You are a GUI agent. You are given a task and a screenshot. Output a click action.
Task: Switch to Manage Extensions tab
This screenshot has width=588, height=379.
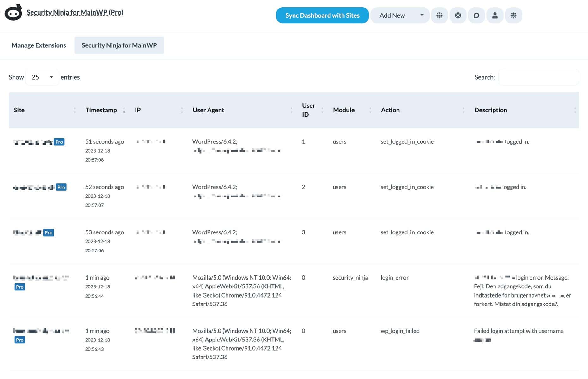(x=39, y=45)
